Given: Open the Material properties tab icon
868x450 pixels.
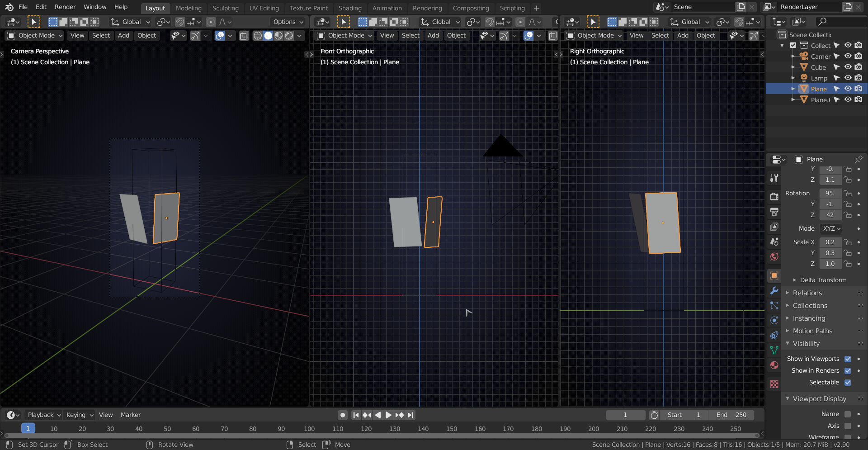Looking at the screenshot, I should tap(774, 365).
